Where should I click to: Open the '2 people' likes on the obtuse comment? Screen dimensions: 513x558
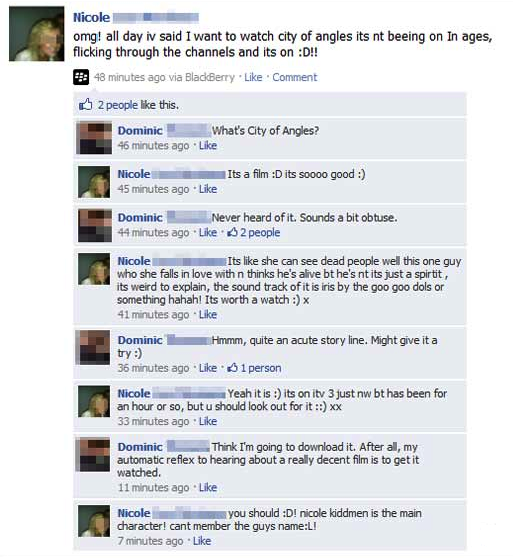254,232
